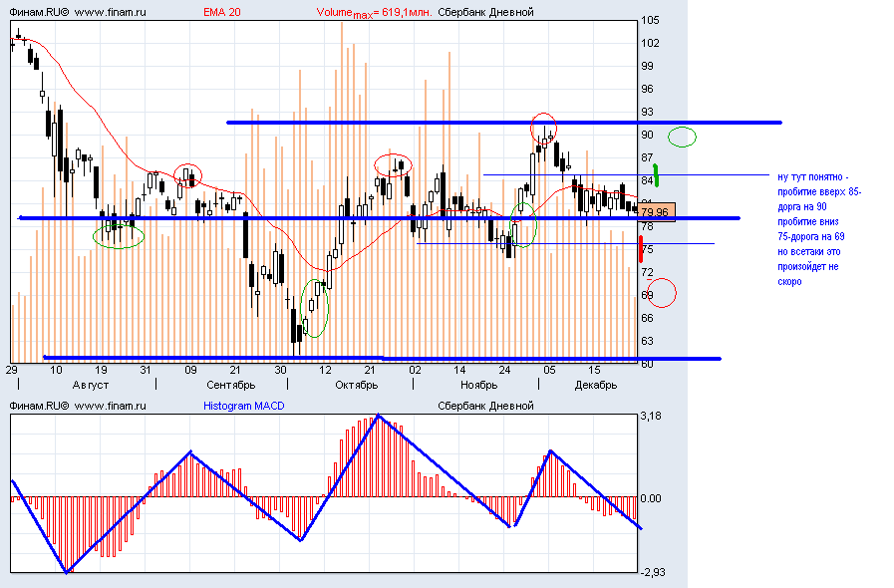Click the Декабрь month label
894x588 pixels.
click(x=596, y=385)
